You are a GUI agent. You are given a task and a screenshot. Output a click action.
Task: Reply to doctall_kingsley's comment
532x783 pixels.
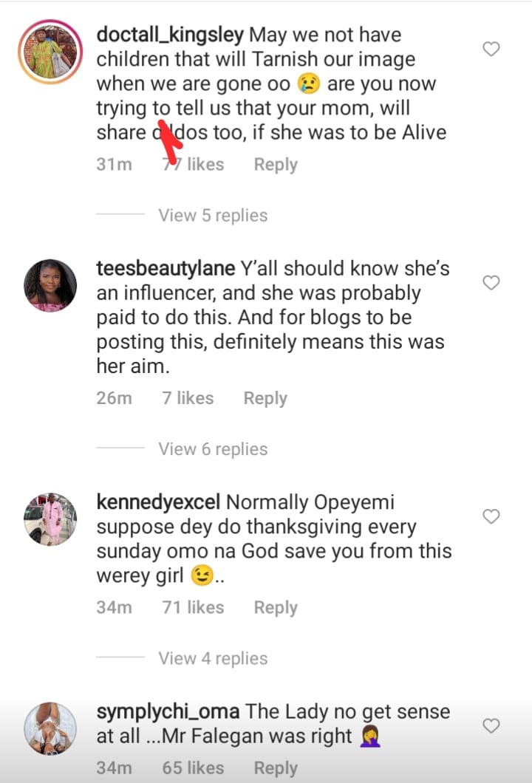click(x=276, y=165)
